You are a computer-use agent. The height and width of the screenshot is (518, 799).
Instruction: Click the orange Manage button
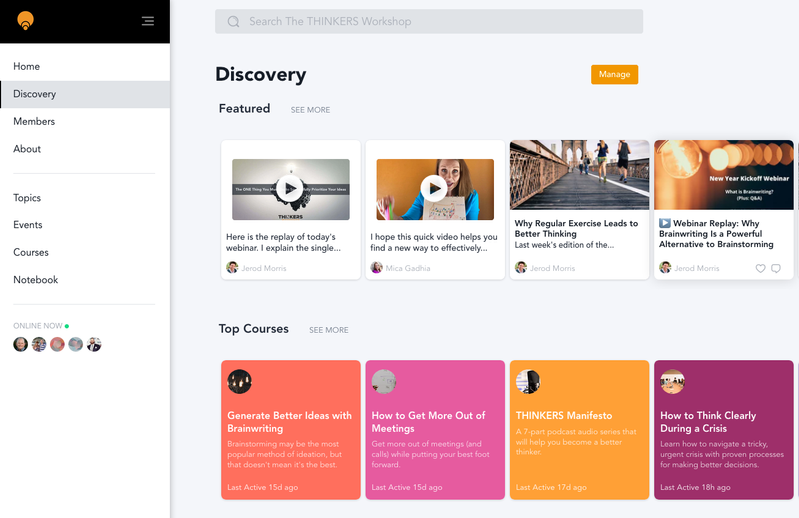[615, 74]
